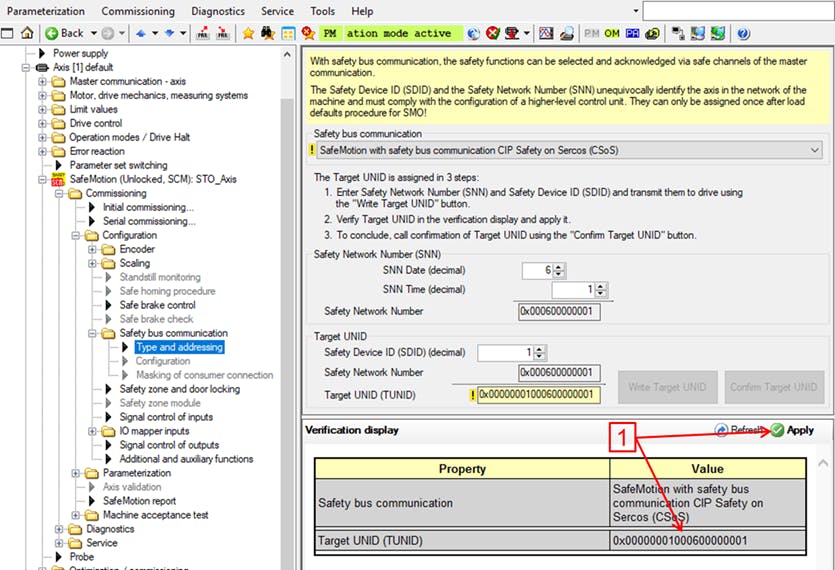This screenshot has width=835, height=570.
Task: Click the oscilloscope chart icon
Action: 546,34
